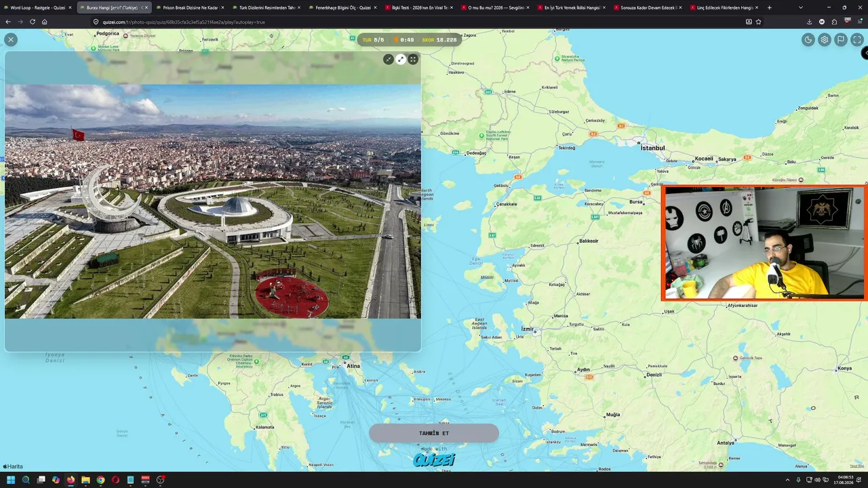Switch to the En İyi Türk Yemek İkilisi tab
The height and width of the screenshot is (488, 868).
coord(572,7)
